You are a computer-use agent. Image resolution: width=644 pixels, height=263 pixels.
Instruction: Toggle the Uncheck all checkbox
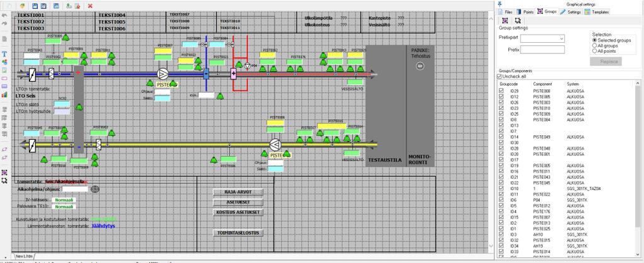pyautogui.click(x=499, y=76)
